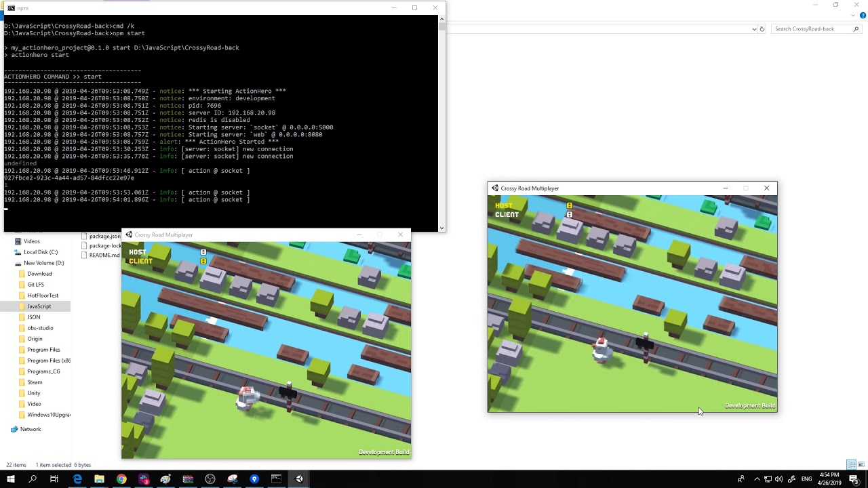Open the volume control tray icon

point(778,479)
